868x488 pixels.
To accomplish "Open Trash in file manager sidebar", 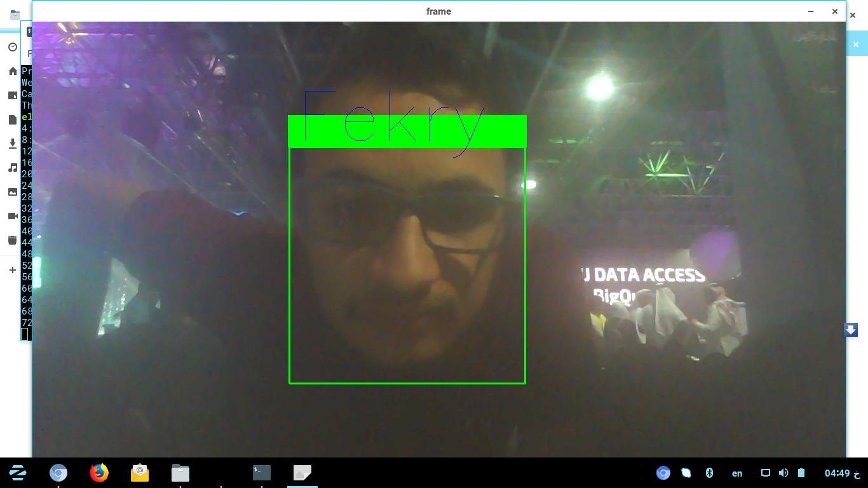I will pos(12,240).
